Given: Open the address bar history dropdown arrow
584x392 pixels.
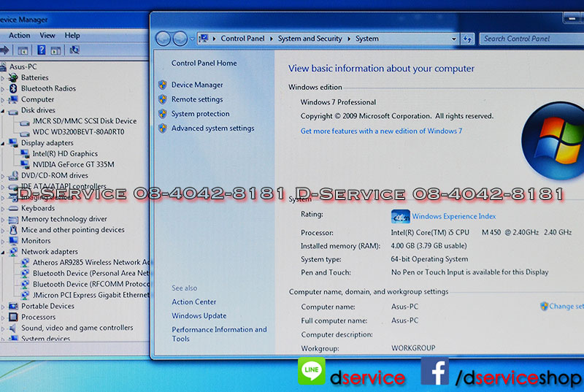Looking at the screenshot, I should point(453,39).
